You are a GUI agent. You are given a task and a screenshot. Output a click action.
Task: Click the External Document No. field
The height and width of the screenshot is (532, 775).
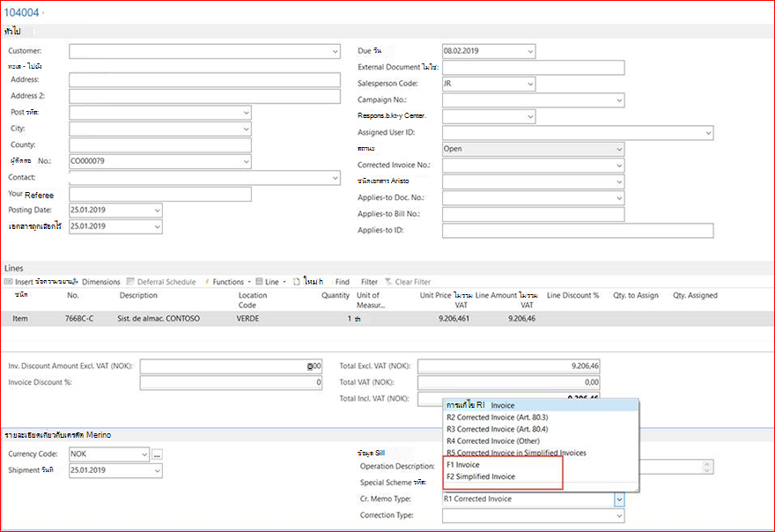pos(534,68)
